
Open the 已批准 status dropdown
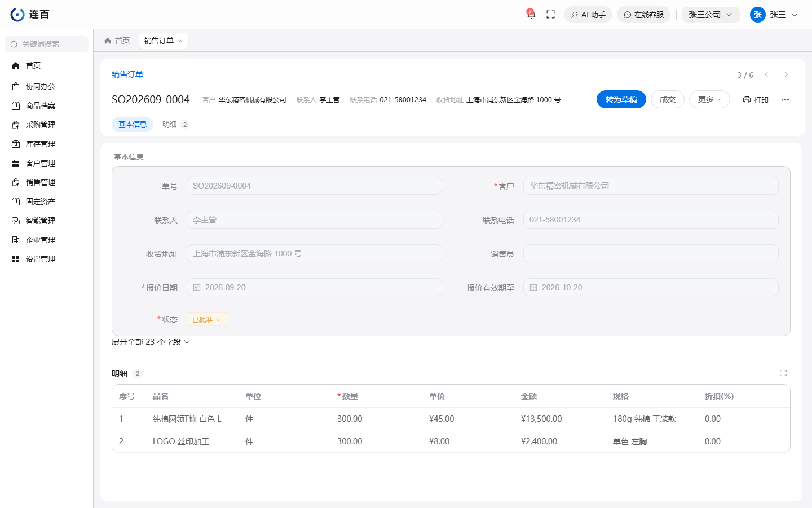208,319
